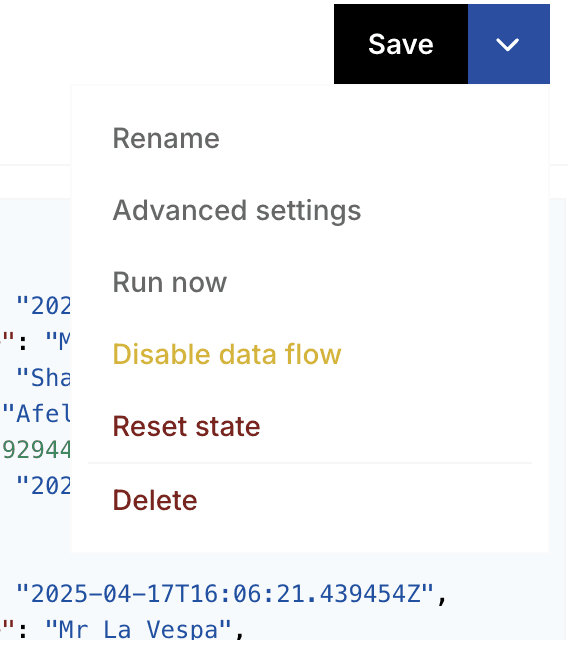This screenshot has height=646, width=568.
Task: Select the Run now menu entry
Action: point(170,282)
